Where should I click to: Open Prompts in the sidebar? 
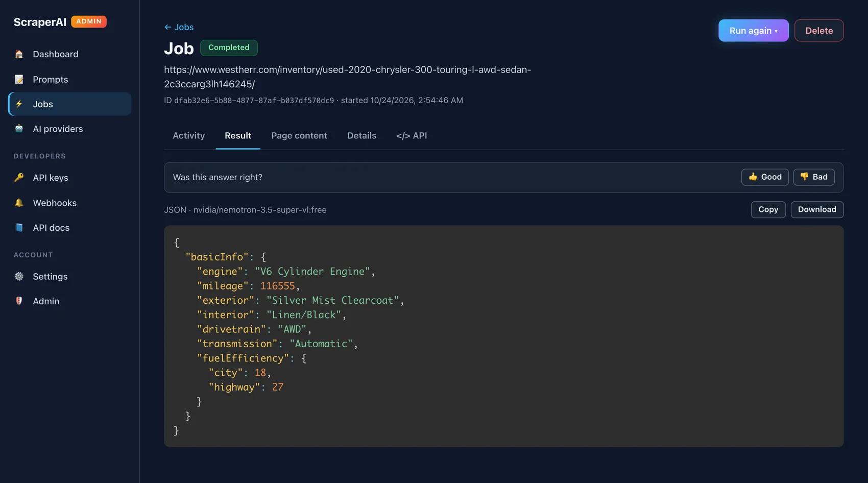point(69,79)
